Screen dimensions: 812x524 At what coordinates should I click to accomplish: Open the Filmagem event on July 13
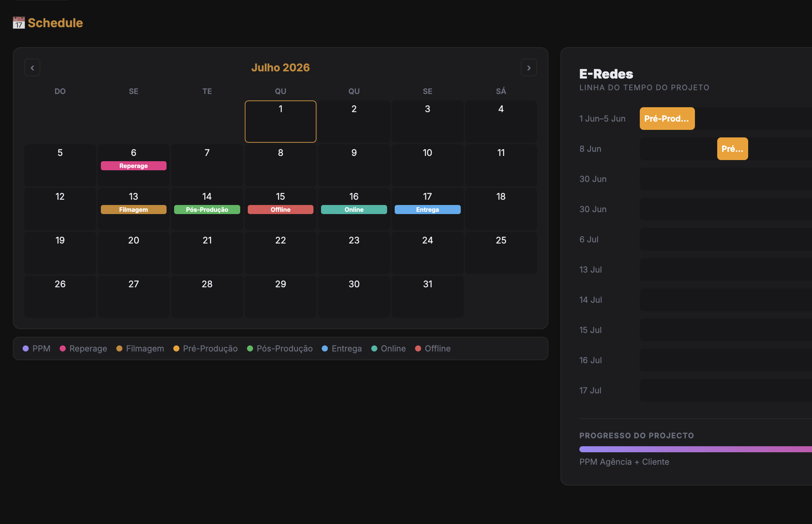134,210
